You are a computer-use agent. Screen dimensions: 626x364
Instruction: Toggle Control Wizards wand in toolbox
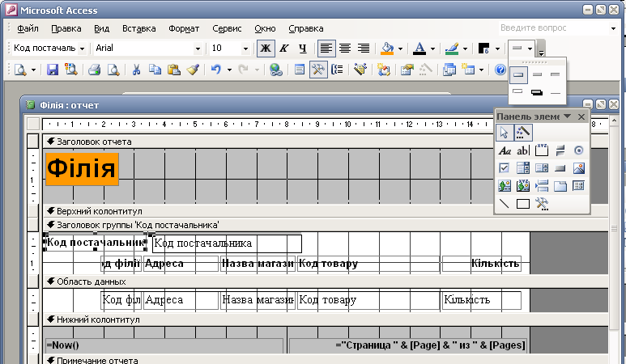tap(522, 133)
